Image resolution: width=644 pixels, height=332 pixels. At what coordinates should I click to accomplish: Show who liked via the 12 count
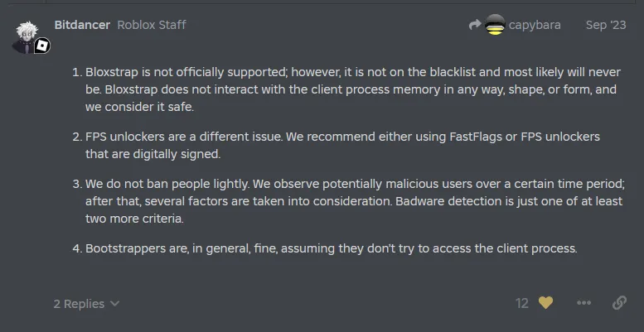coord(521,303)
